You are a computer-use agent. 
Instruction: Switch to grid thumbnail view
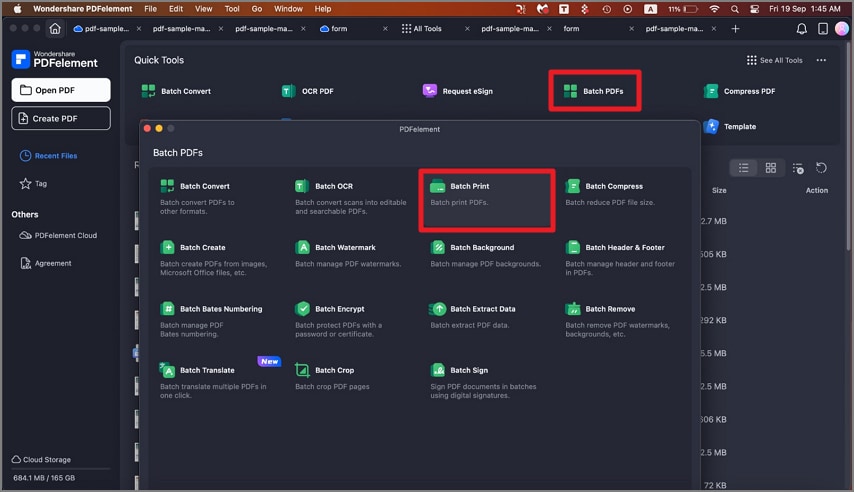click(x=771, y=168)
